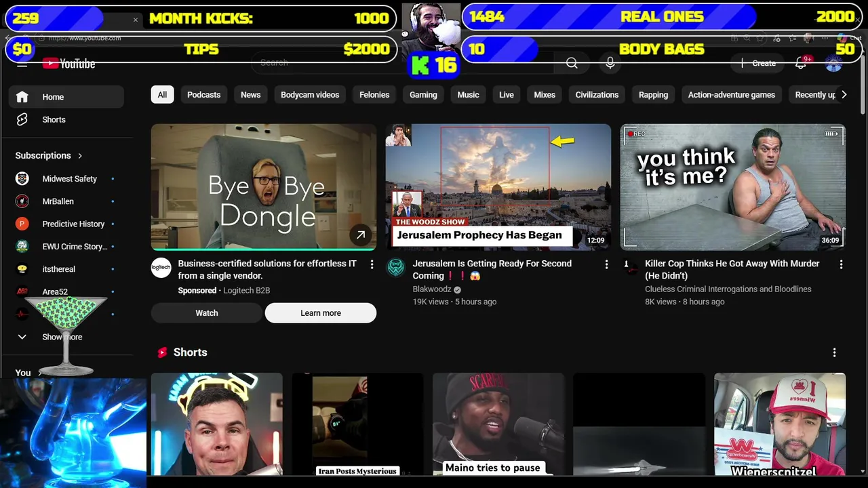This screenshot has height=488, width=868.
Task: Click the Shorts section logo
Action: click(162, 352)
